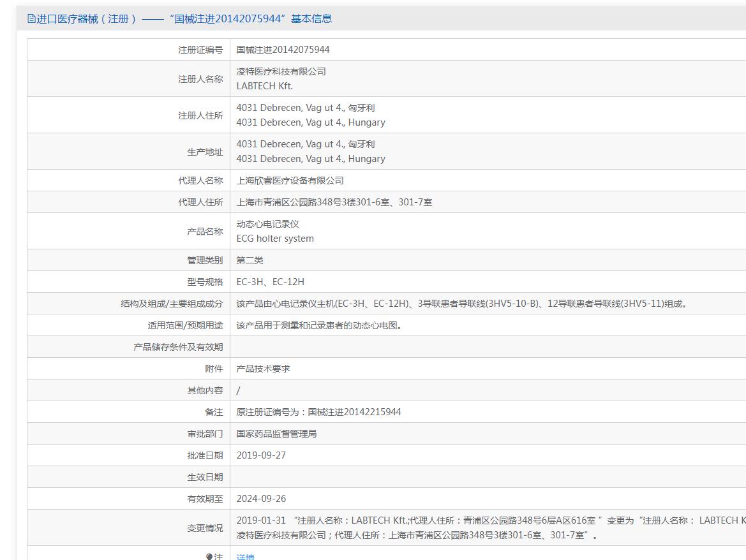Screen dimensions: 746x560
Task: Click the 生效日期 label
Action: 205,477
